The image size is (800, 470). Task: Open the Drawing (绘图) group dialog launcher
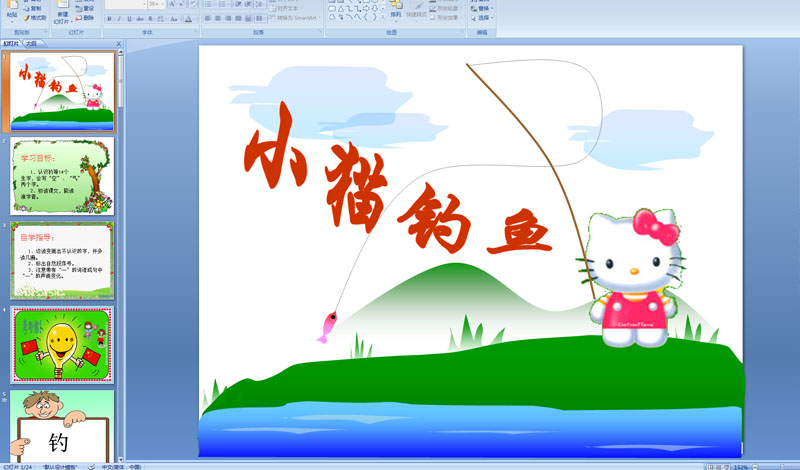pyautogui.click(x=462, y=32)
